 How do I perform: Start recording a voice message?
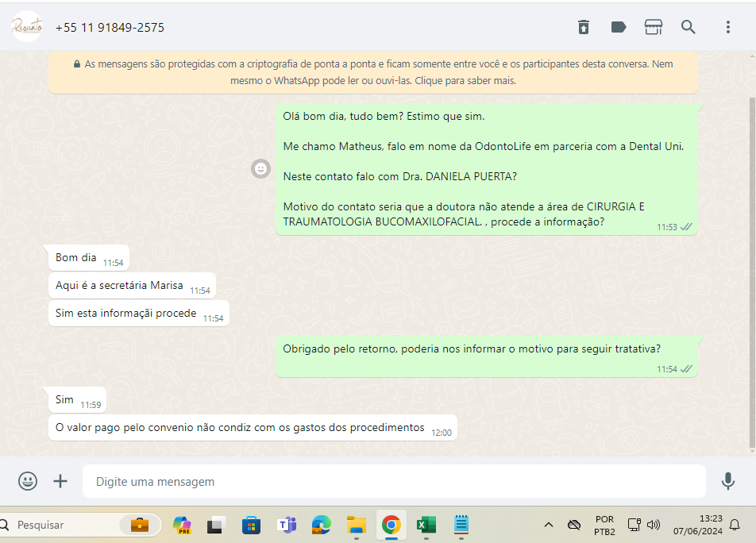727,481
